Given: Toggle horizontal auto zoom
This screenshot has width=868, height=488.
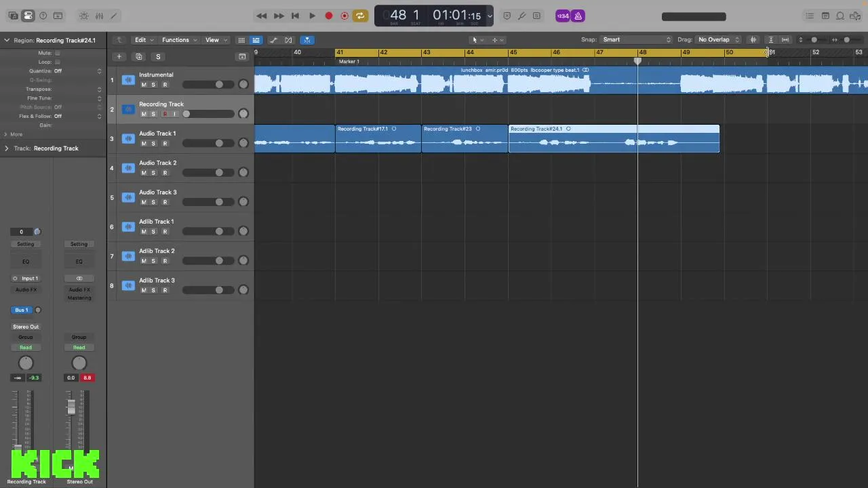Looking at the screenshot, I should click(785, 40).
